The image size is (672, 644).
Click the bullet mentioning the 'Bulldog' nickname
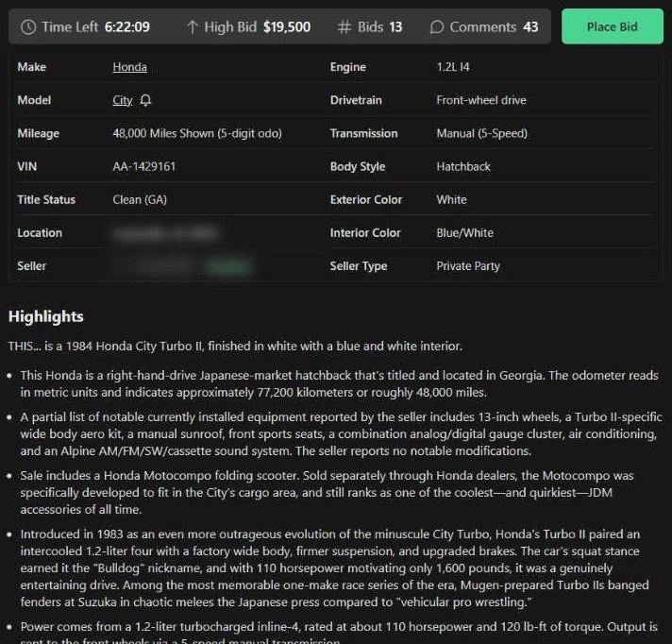[x=334, y=568]
